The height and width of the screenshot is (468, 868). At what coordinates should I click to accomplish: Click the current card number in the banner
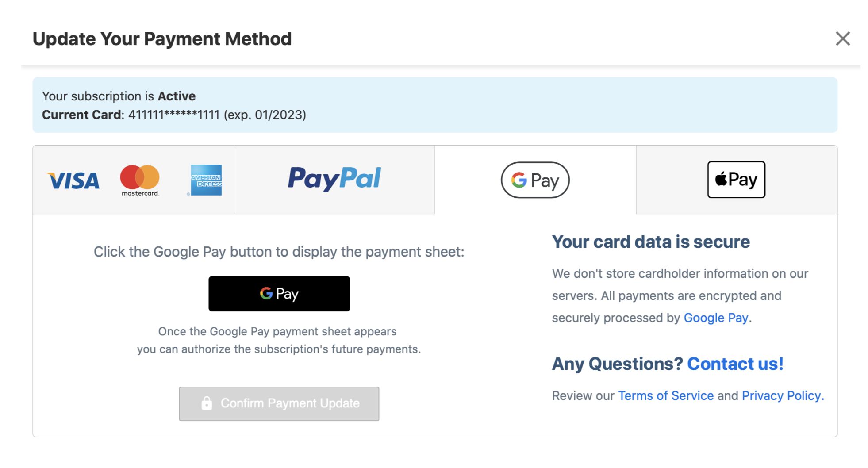pyautogui.click(x=173, y=115)
